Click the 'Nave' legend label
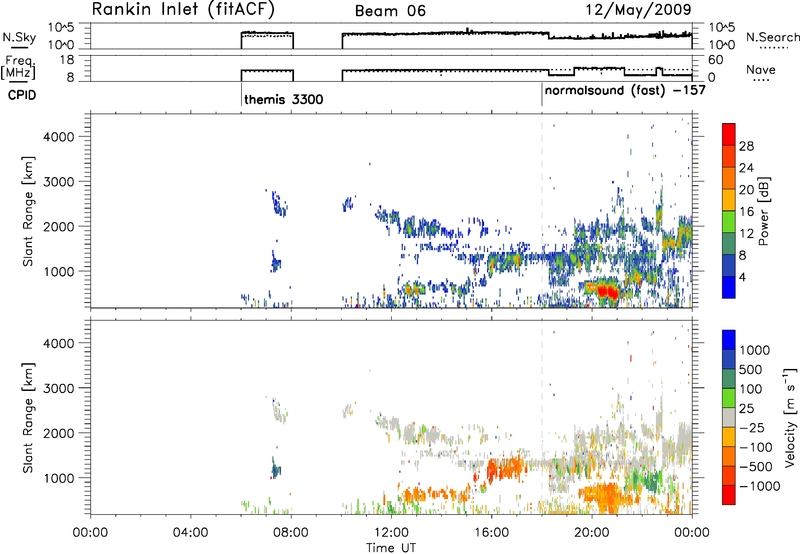 tap(761, 69)
